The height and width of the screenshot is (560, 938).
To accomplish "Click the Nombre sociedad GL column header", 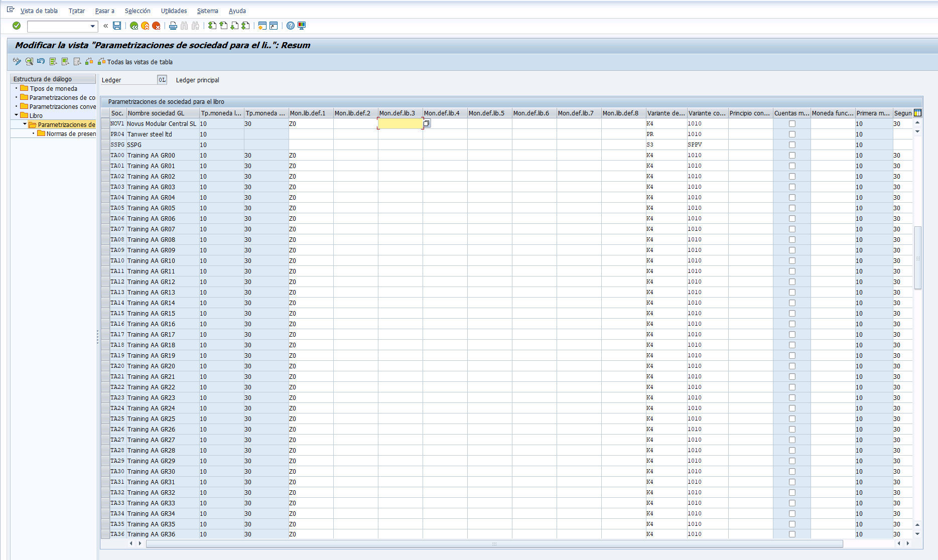I will (x=163, y=113).
